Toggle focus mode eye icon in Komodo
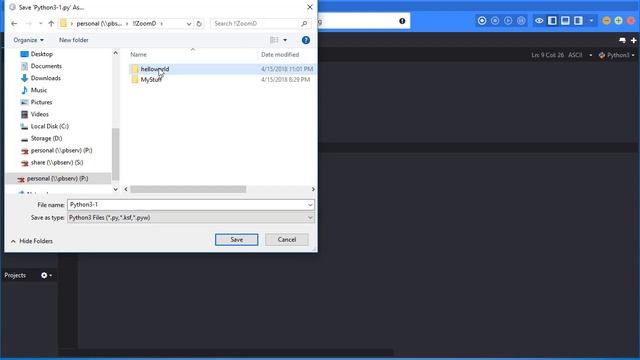Viewport: 640px width, 360px height. click(539, 20)
